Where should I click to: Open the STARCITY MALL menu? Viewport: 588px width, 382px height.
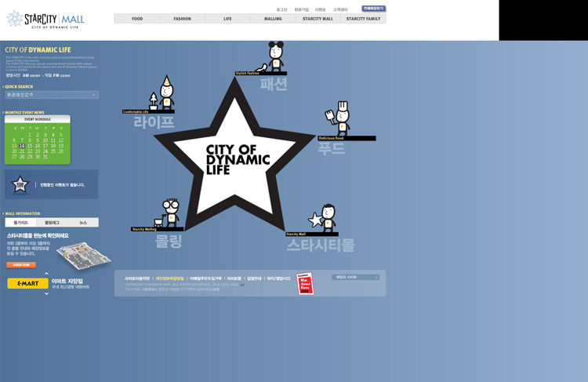pos(318,19)
